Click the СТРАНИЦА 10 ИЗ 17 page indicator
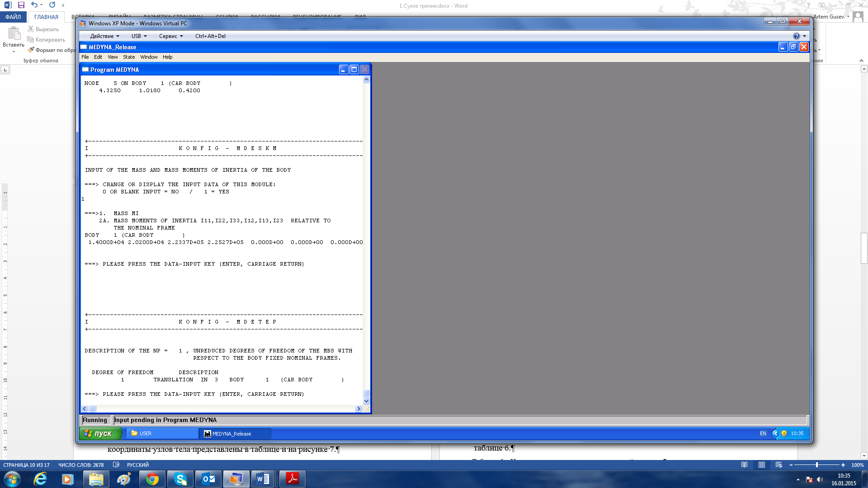The height and width of the screenshot is (488, 868). [x=26, y=465]
